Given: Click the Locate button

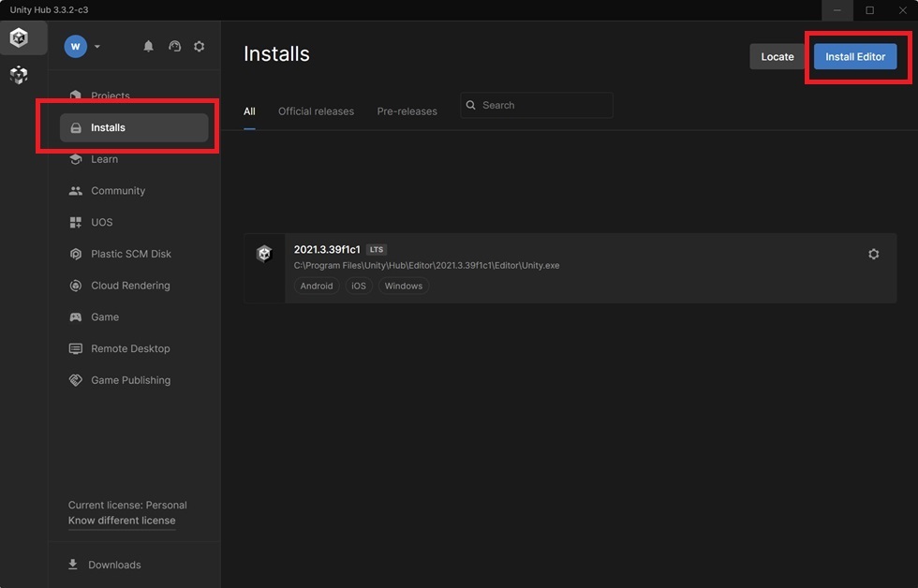Looking at the screenshot, I should coord(777,57).
